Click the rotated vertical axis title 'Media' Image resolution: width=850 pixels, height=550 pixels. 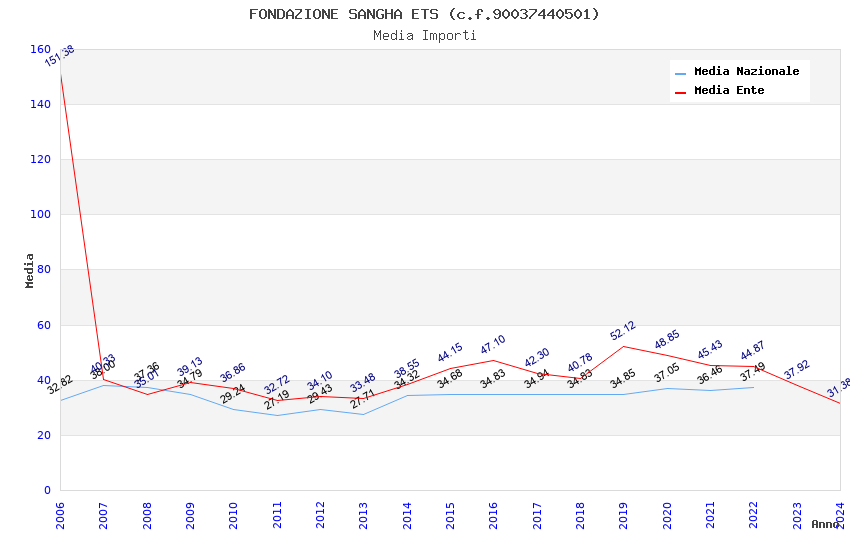coord(29,270)
